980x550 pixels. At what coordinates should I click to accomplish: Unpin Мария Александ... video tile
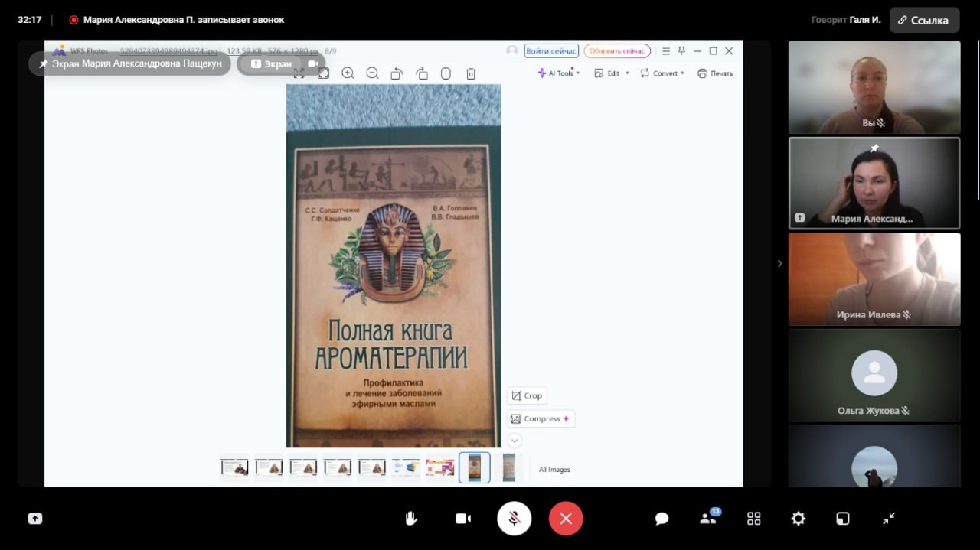(x=874, y=148)
